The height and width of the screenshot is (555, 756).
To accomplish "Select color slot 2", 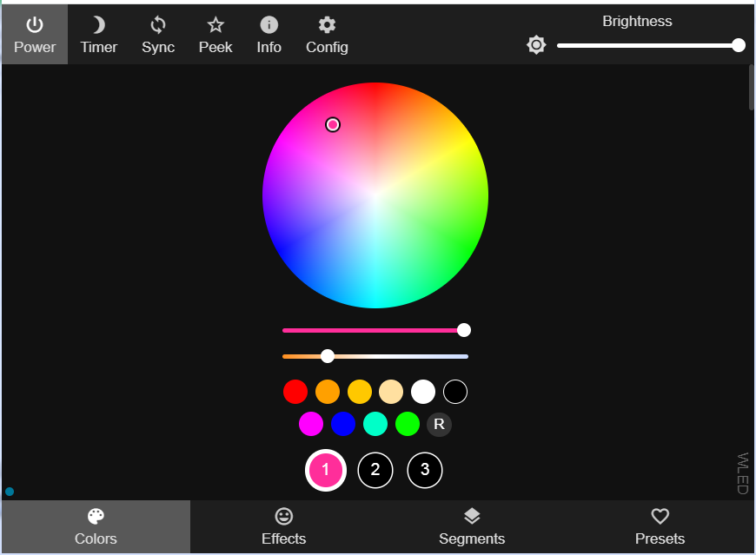I will click(375, 470).
